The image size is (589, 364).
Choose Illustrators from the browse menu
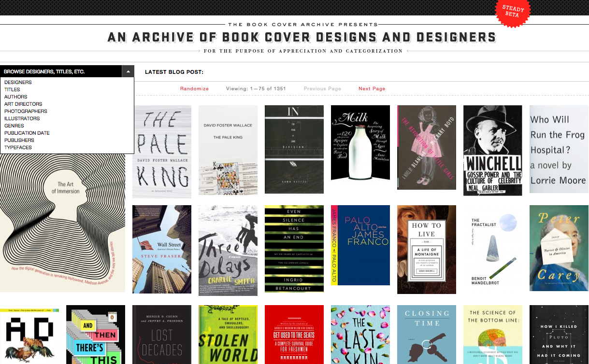tap(22, 118)
